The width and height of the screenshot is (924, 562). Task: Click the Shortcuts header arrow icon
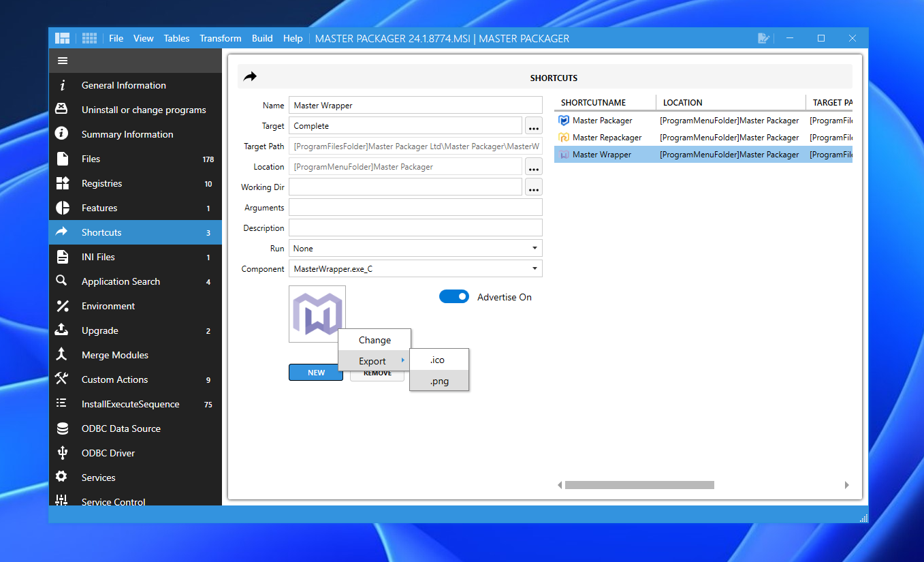(251, 77)
